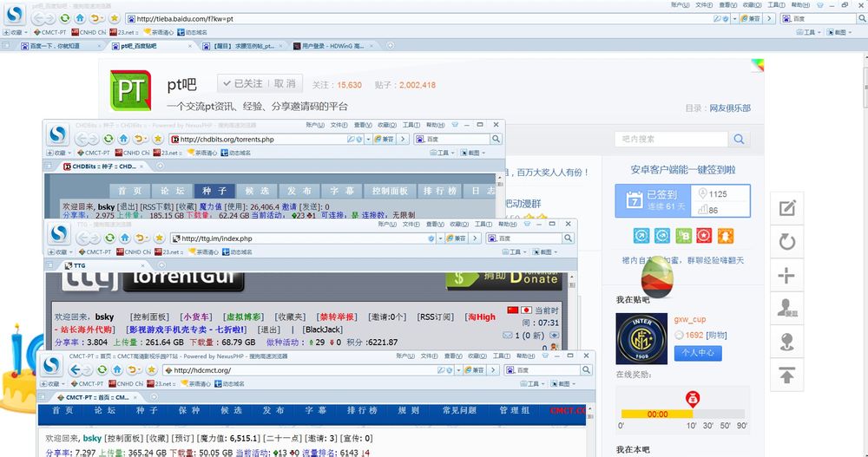This screenshot has width=868, height=457.
Task: Expand address dropdown arrow in hdcmct.org window
Action: (459, 369)
